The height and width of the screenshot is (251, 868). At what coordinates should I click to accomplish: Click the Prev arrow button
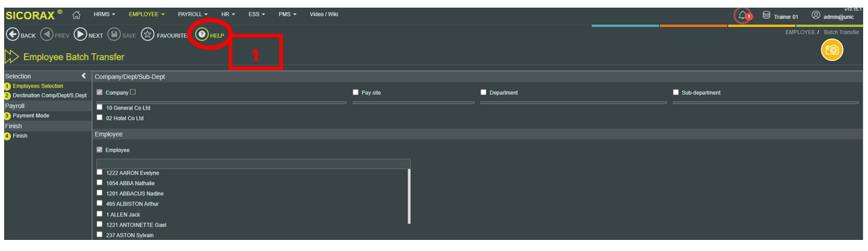[x=46, y=35]
